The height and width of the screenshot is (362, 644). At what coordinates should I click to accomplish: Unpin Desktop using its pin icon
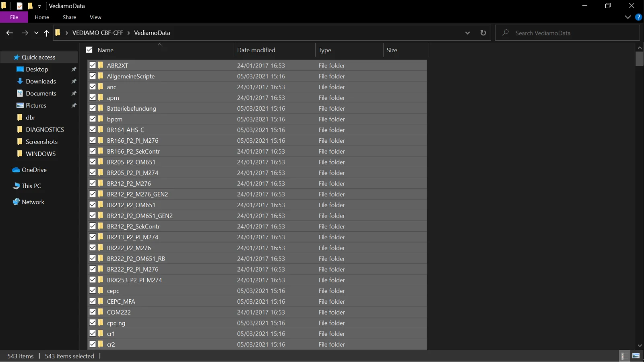click(74, 69)
